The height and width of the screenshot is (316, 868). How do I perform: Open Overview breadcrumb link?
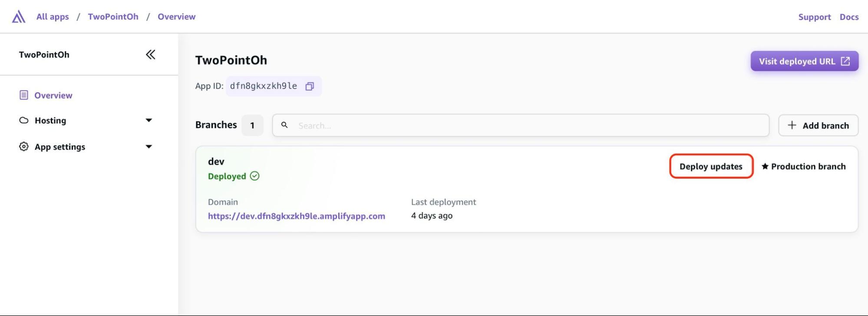[177, 17]
